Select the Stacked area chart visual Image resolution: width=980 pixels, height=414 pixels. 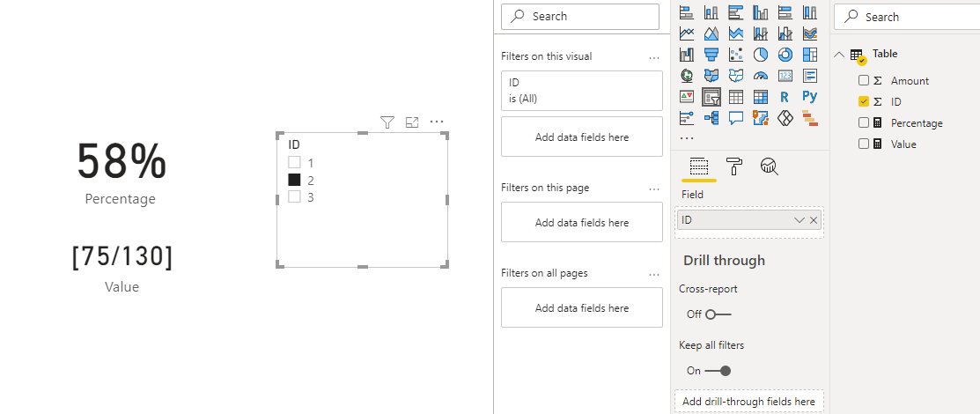pos(735,33)
